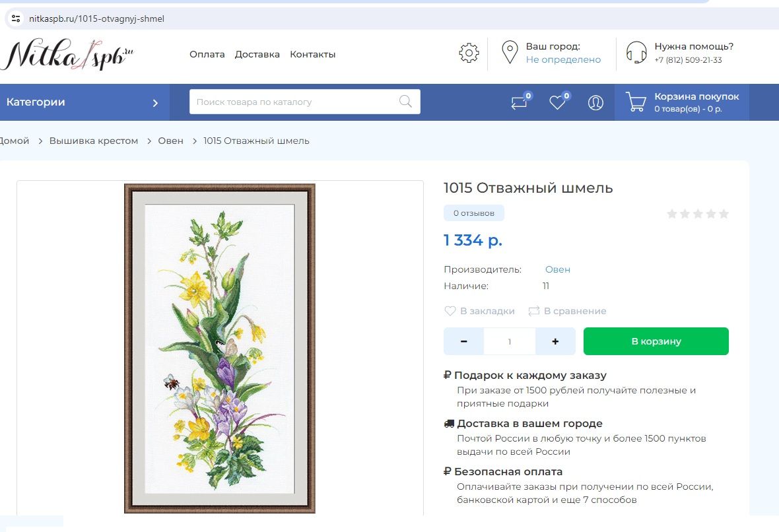Click the embroidery product image
This screenshot has height=532, width=779.
click(x=220, y=348)
